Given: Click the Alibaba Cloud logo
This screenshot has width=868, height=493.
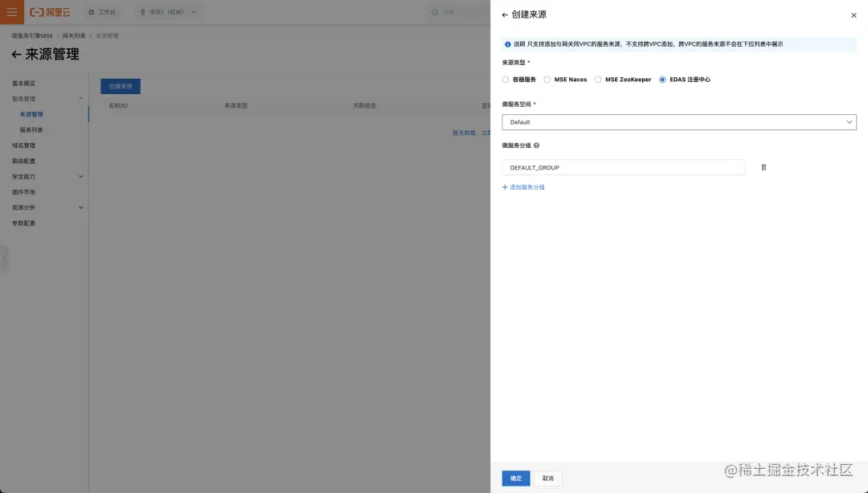Looking at the screenshot, I should click(50, 11).
